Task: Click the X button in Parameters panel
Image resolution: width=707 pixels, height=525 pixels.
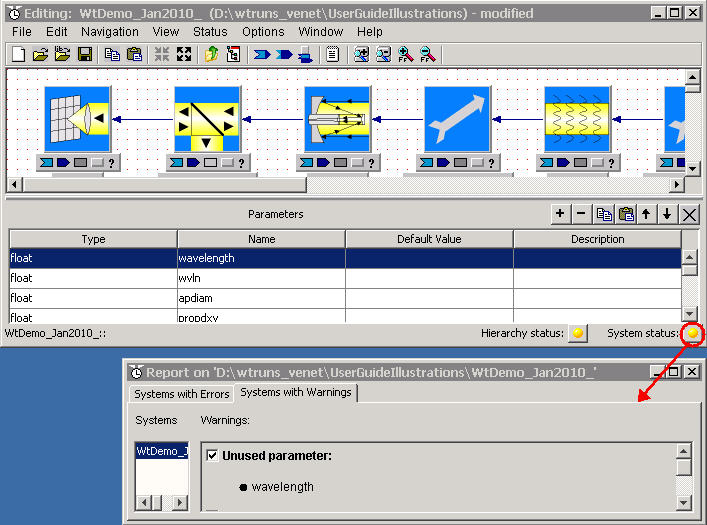Action: (689, 214)
